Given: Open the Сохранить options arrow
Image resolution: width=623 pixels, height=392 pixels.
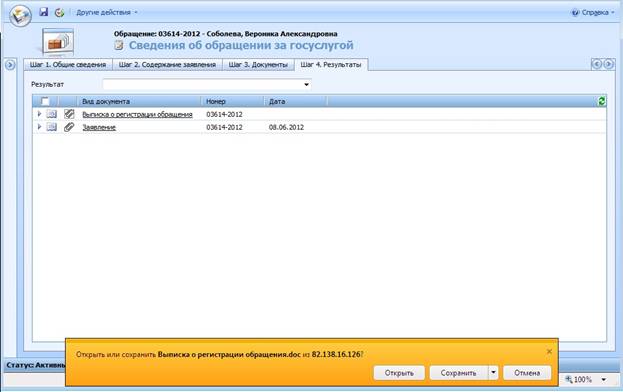Looking at the screenshot, I should point(493,373).
